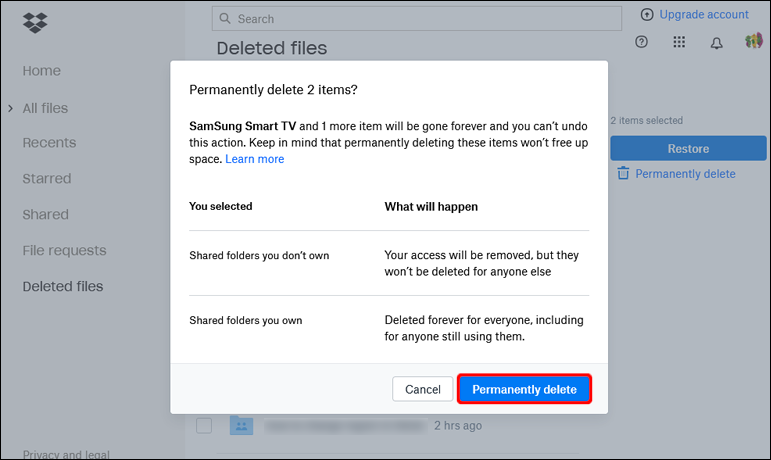Select Shared in the sidebar

[46, 215]
